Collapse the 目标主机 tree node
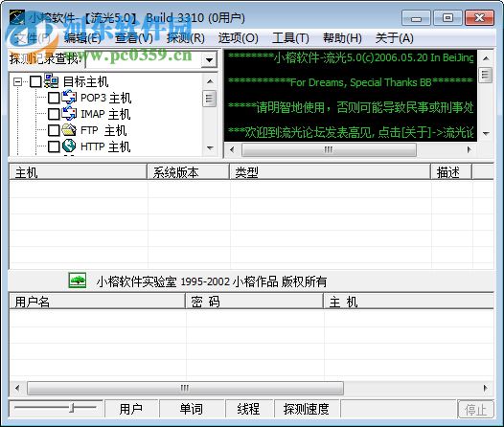The width and height of the screenshot is (504, 427). pyautogui.click(x=17, y=81)
